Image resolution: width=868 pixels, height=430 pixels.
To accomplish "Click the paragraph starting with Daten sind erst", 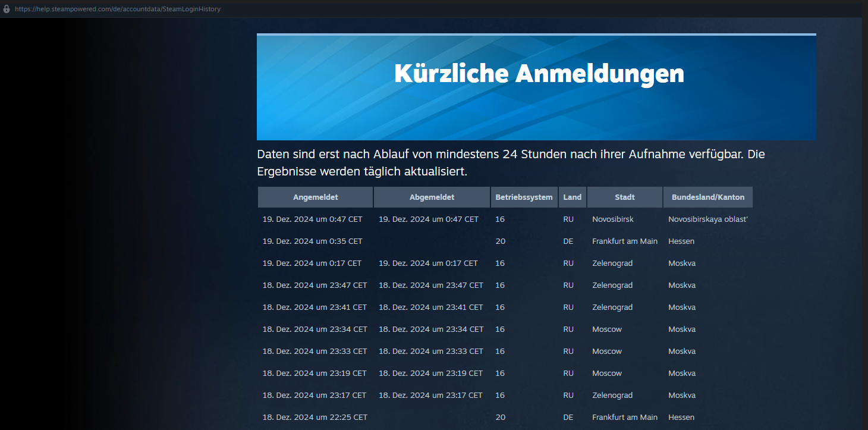I will tap(511, 163).
